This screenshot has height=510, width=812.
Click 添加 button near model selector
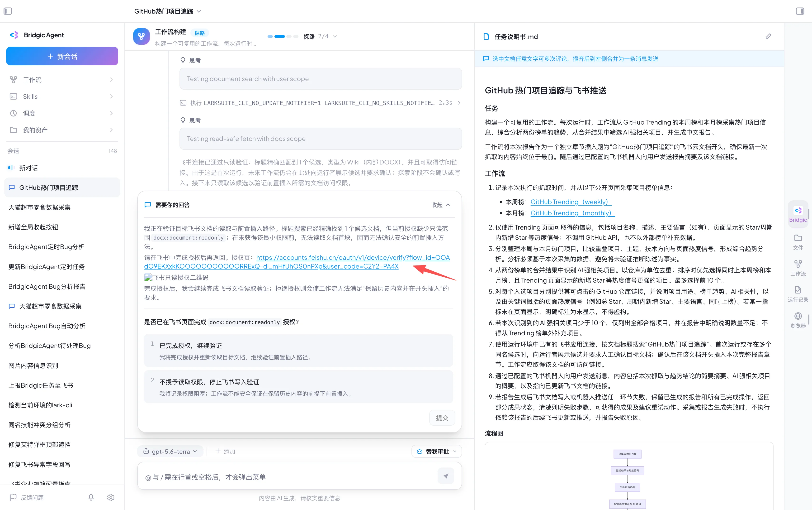(x=225, y=451)
